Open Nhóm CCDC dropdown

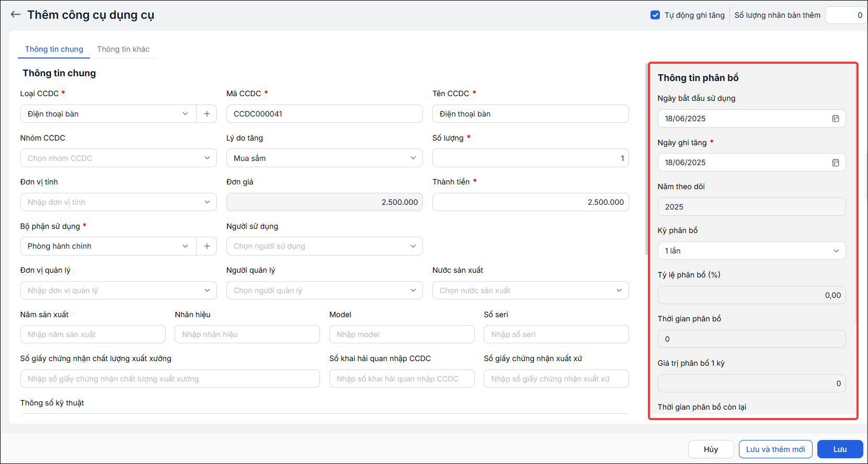[x=119, y=158]
